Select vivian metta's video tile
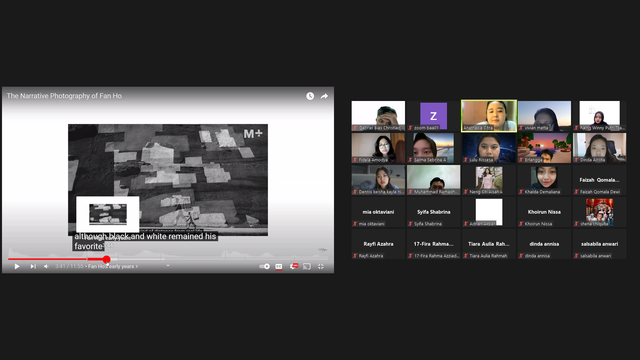The image size is (640, 360). pos(544,116)
